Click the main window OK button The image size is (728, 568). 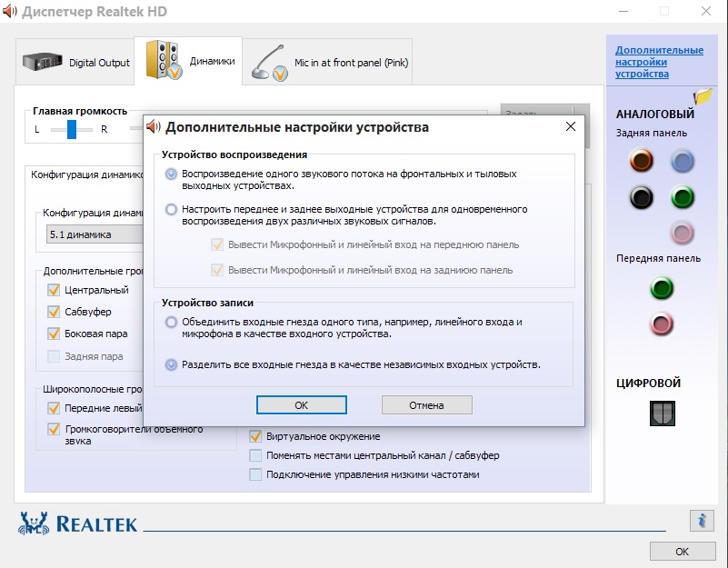coord(682,552)
